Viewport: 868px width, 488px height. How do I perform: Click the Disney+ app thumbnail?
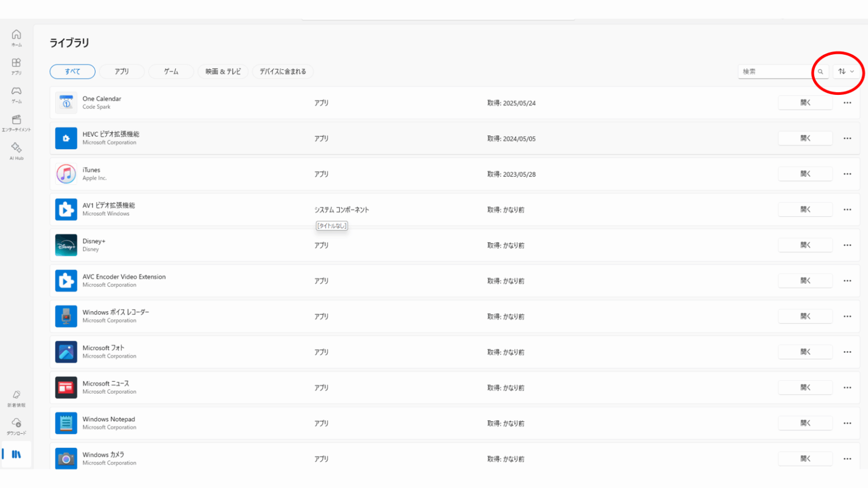point(66,245)
